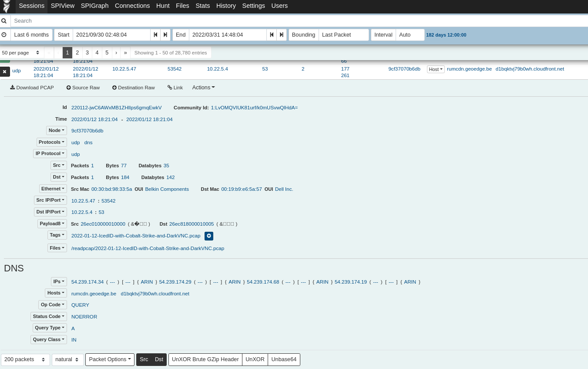Change the Interval Auto dropdown

coord(410,35)
